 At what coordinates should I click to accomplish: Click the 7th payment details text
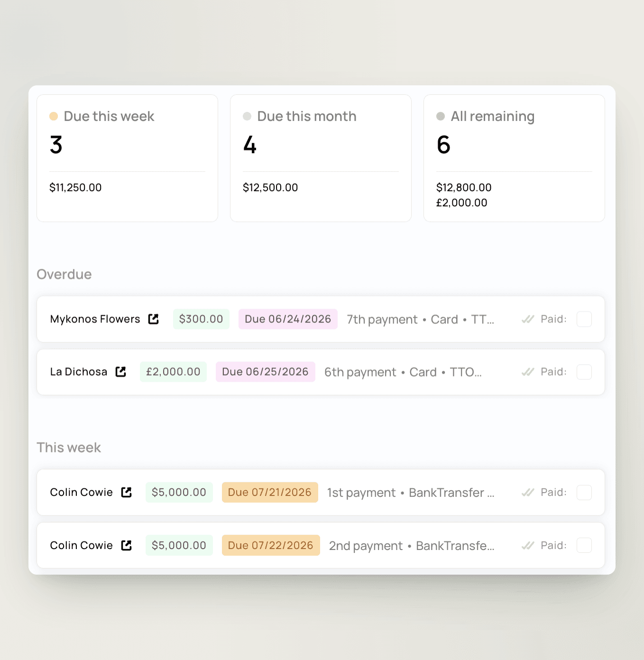point(421,320)
